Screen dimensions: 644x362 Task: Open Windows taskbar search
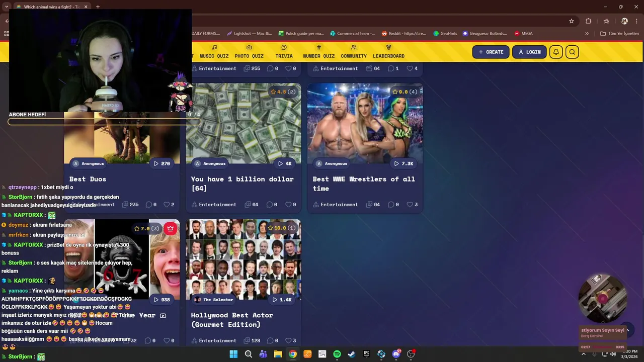[248, 354]
